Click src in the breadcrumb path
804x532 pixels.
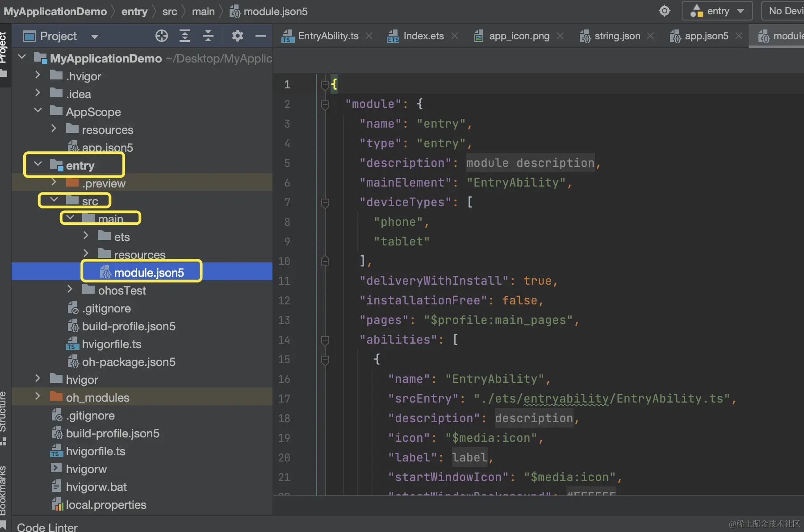click(170, 11)
